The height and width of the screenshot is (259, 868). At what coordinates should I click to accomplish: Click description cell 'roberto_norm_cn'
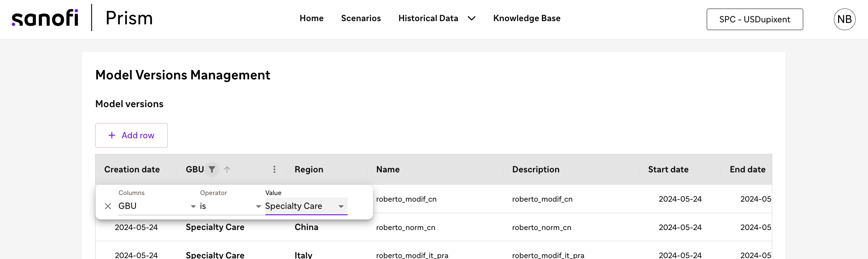542,227
